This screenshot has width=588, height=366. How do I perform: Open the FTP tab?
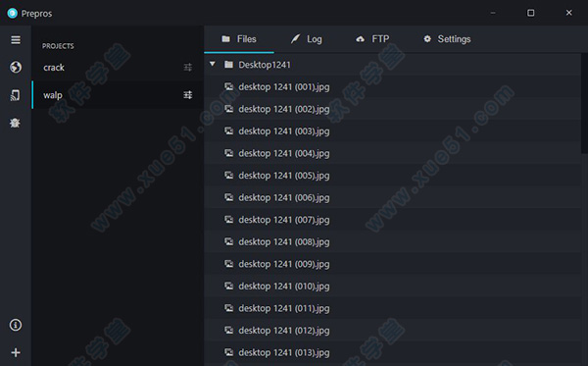tap(372, 39)
